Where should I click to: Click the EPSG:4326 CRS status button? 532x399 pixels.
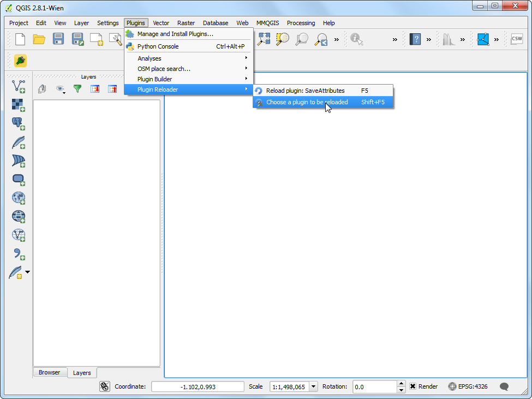coord(468,386)
